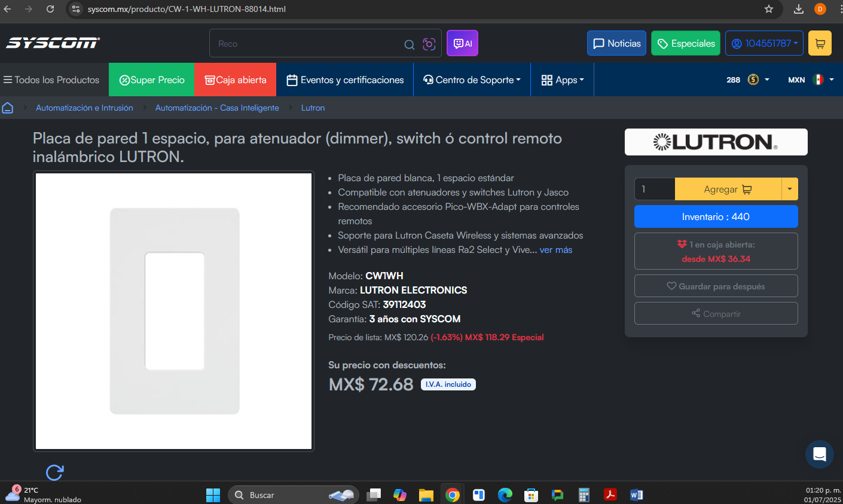This screenshot has width=843, height=504.
Task: Open the Super Precio tab
Action: click(152, 80)
